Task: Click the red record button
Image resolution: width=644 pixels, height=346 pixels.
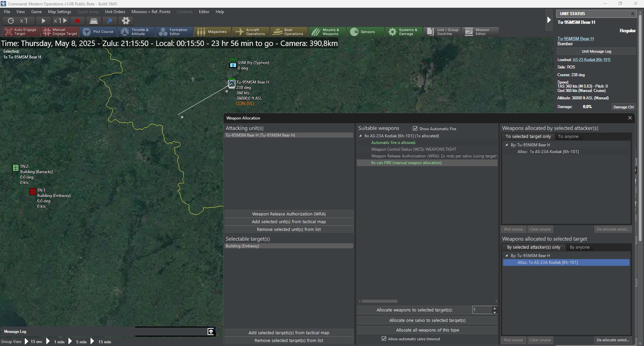Action: click(77, 21)
